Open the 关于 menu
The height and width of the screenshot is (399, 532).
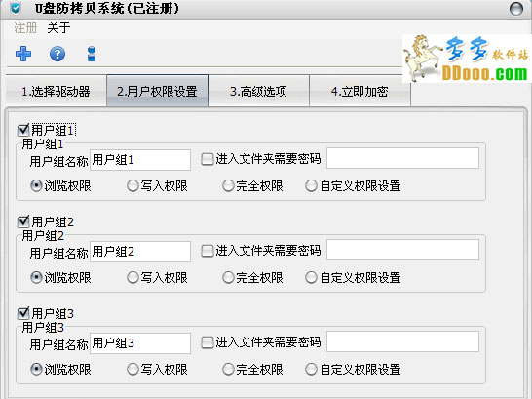click(58, 28)
